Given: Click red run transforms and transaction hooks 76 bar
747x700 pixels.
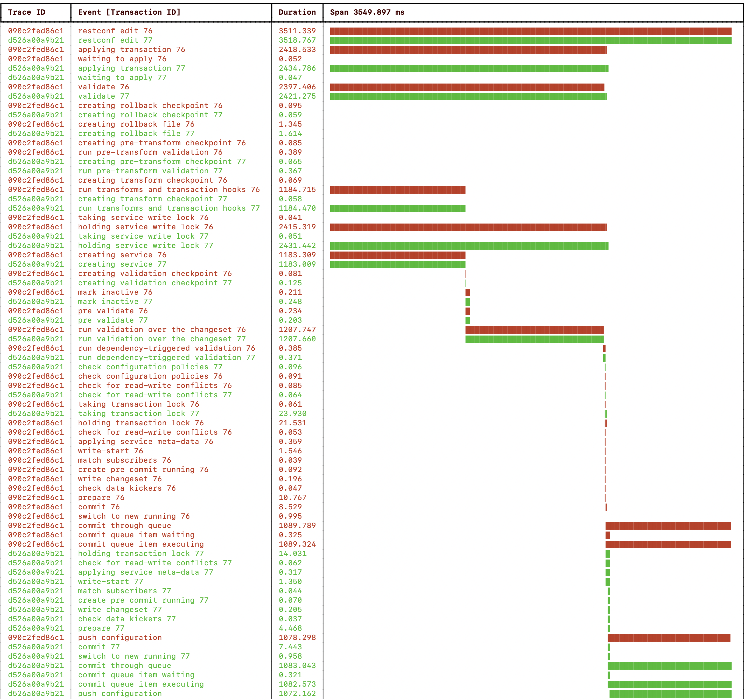Looking at the screenshot, I should [397, 190].
